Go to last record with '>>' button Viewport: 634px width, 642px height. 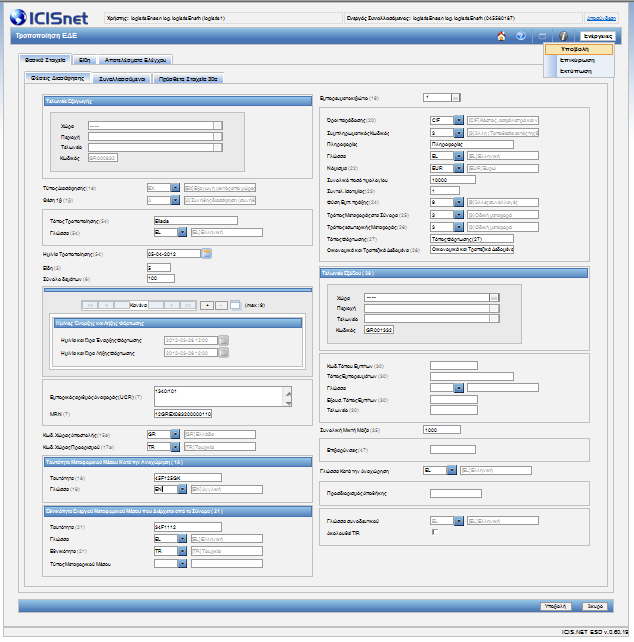[x=188, y=305]
